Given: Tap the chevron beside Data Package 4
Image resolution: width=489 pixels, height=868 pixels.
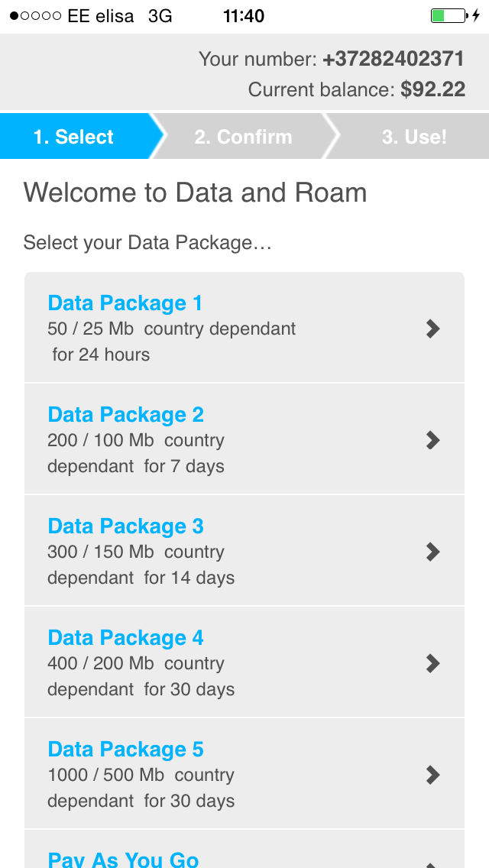Looking at the screenshot, I should pos(432,663).
